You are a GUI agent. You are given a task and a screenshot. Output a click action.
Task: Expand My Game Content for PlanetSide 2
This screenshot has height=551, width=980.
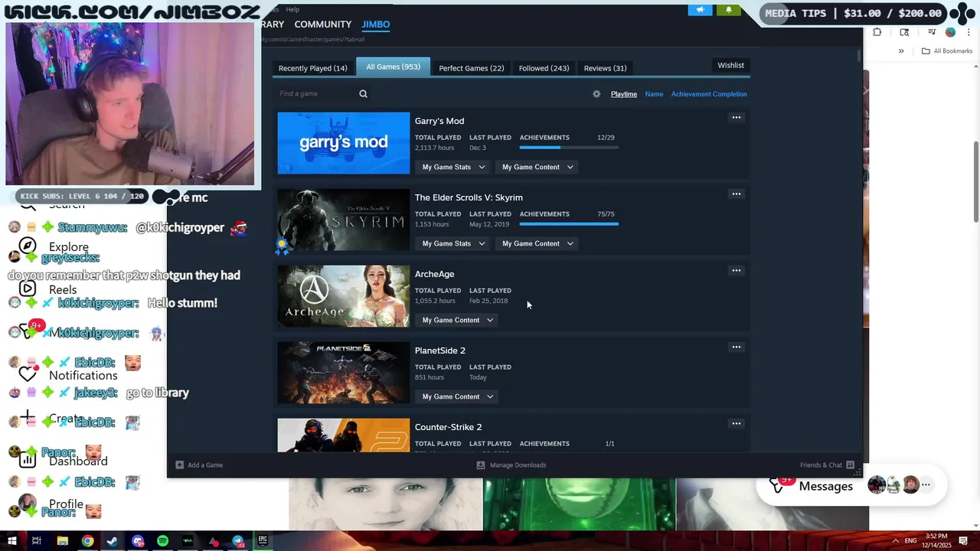457,396
